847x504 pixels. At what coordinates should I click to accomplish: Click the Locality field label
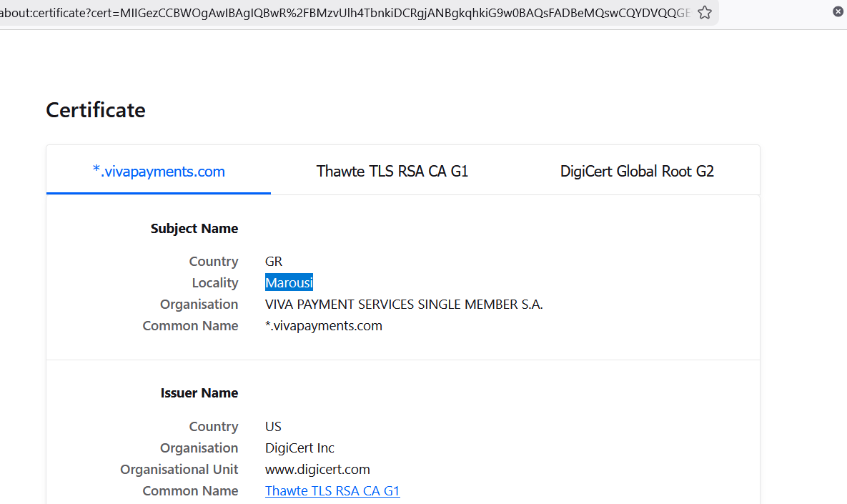pyautogui.click(x=215, y=283)
